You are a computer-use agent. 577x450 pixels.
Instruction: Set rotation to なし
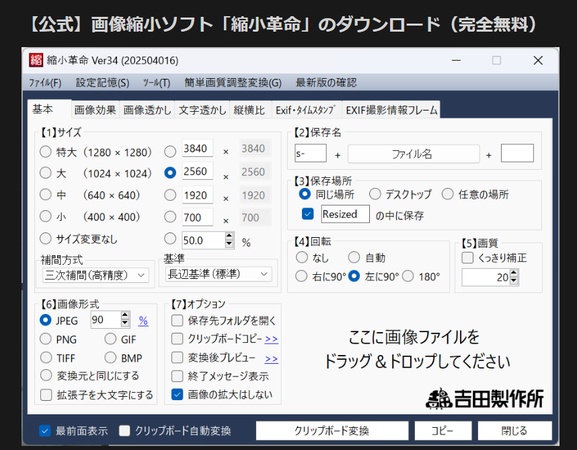[302, 257]
